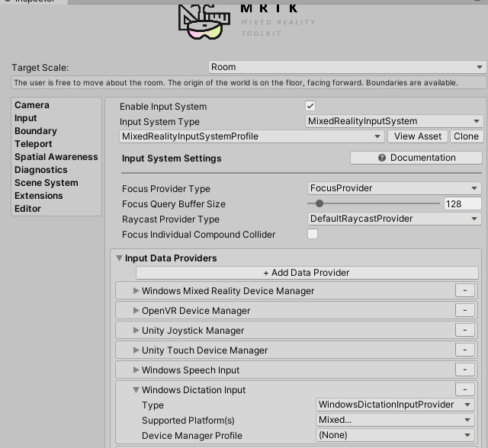Screen dimensions: 488x448
Task: Open Raycast Provider Type dropdown
Action: 394,219
